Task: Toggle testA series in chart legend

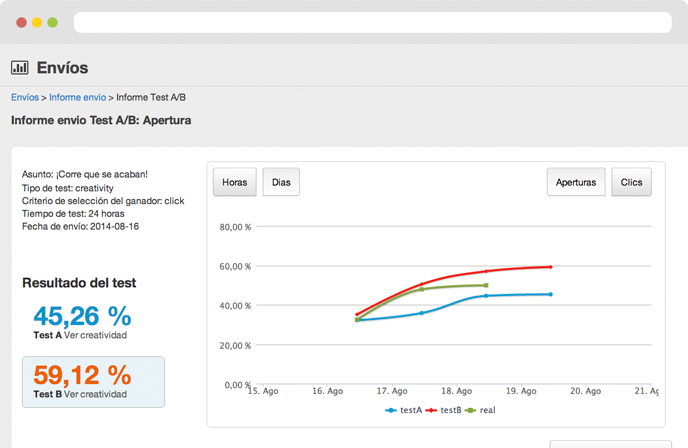Action: coord(404,410)
